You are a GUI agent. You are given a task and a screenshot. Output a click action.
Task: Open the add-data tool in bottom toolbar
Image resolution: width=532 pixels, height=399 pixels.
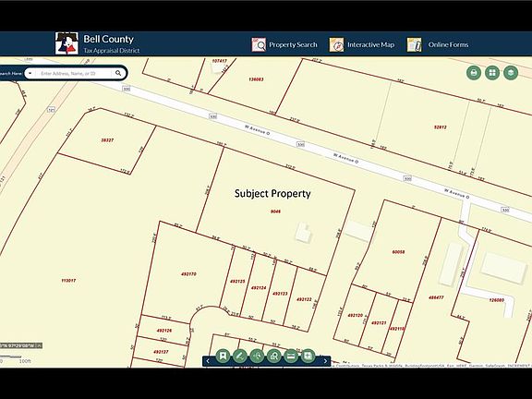click(308, 356)
